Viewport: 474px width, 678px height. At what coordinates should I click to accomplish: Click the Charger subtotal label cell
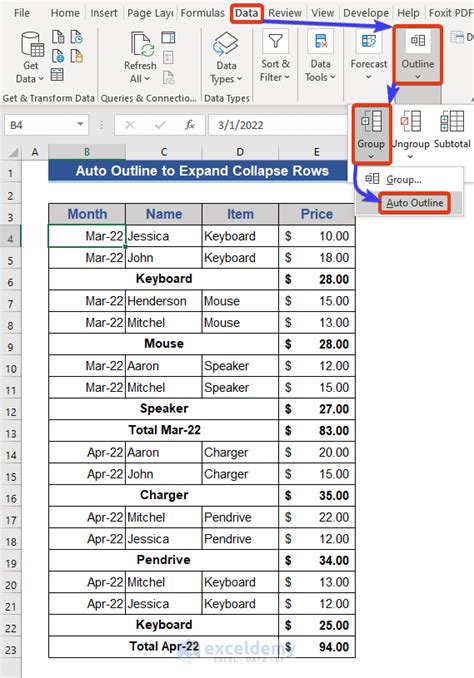coord(163,495)
